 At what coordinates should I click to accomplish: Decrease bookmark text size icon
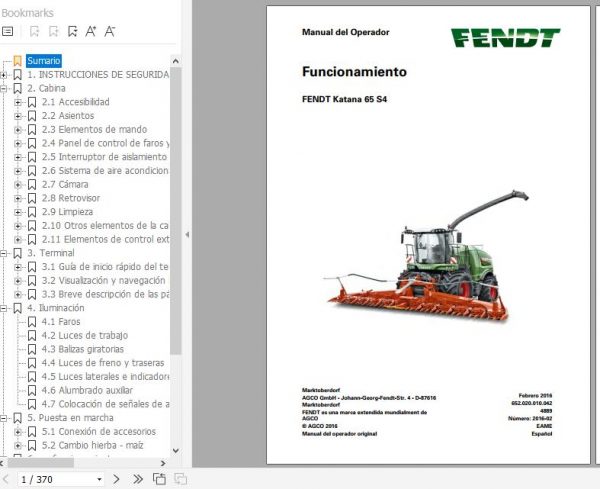(x=109, y=31)
